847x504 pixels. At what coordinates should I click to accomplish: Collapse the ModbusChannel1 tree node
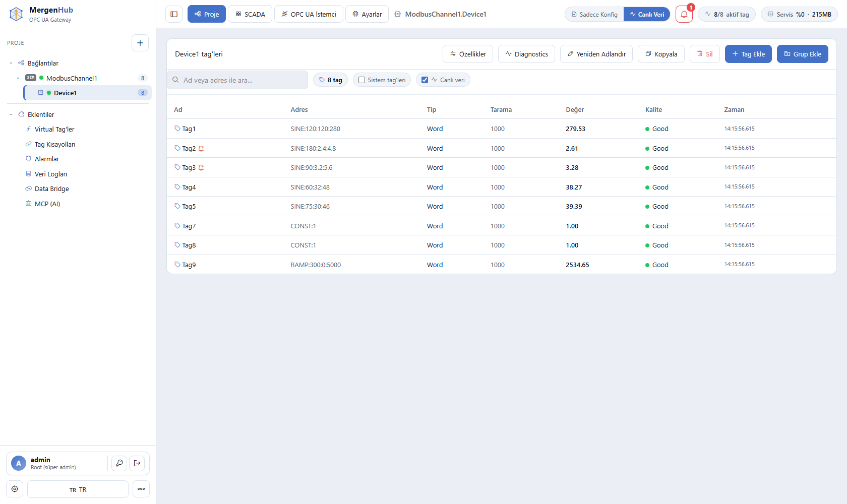pos(18,78)
